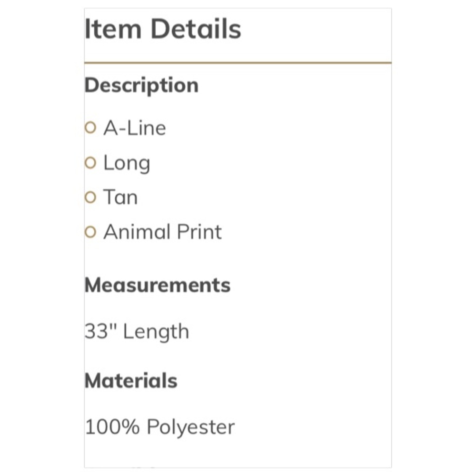Screen dimensions: 476x476
Task: Click the word Length in Measurements
Action: [x=156, y=332]
